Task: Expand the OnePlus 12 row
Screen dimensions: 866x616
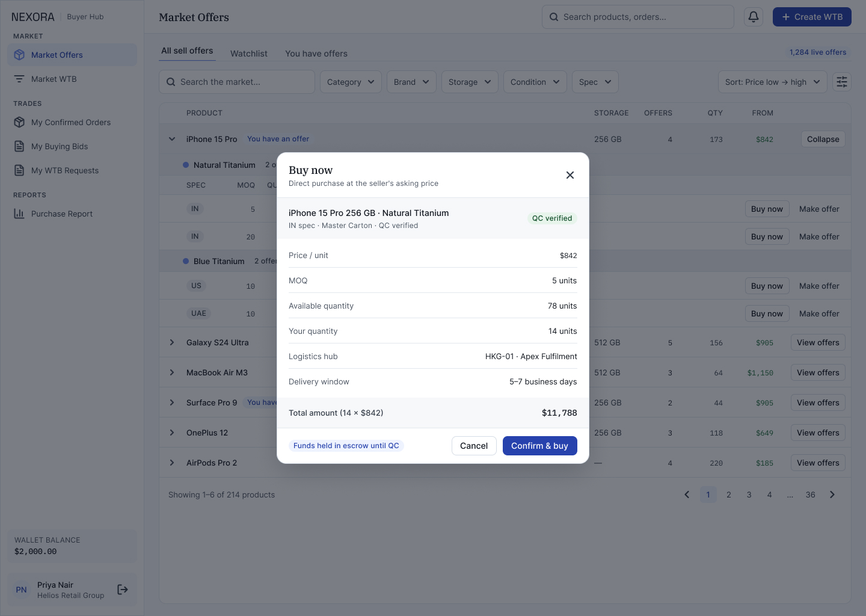Action: click(172, 433)
